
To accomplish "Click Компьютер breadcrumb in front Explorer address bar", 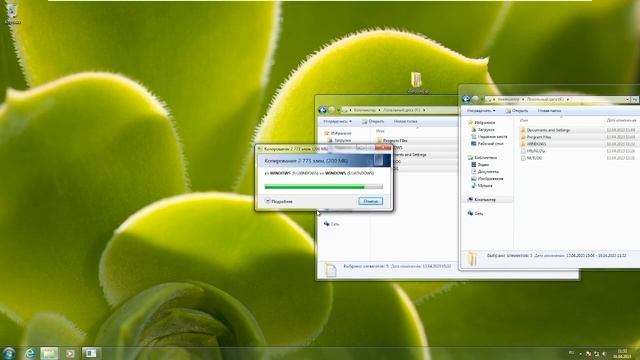I will tap(508, 99).
